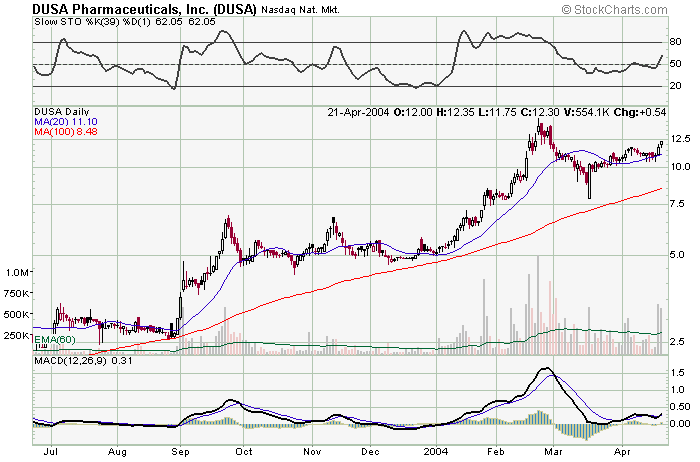Click the Nov month label on time axis
Screen dimensions: 700x462
tap(312, 452)
